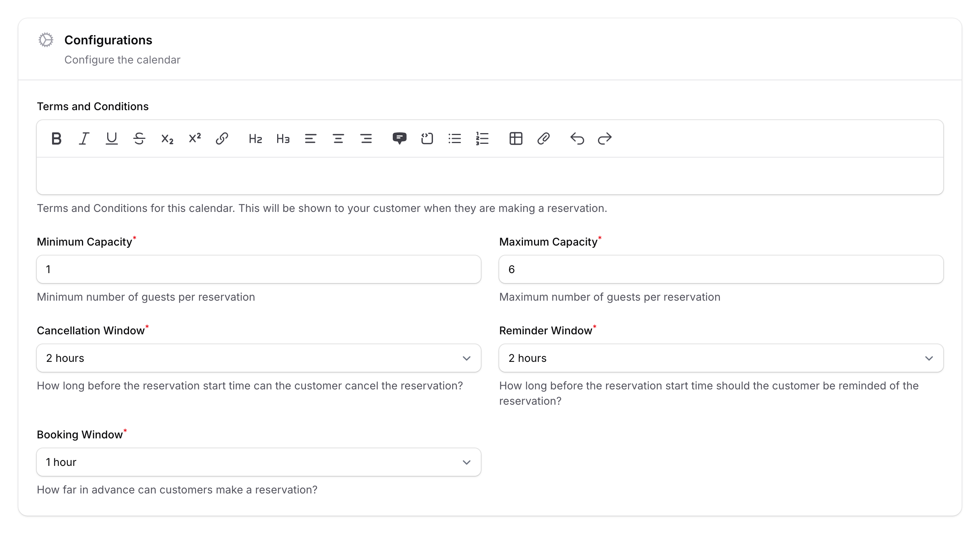This screenshot has width=980, height=534.
Task: Apply superscript formatting
Action: 194,138
